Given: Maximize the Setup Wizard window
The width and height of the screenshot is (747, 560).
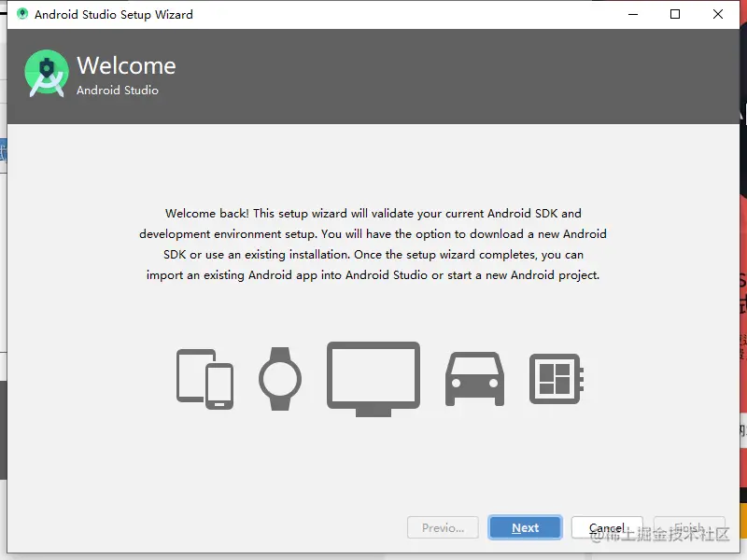Looking at the screenshot, I should pos(675,14).
